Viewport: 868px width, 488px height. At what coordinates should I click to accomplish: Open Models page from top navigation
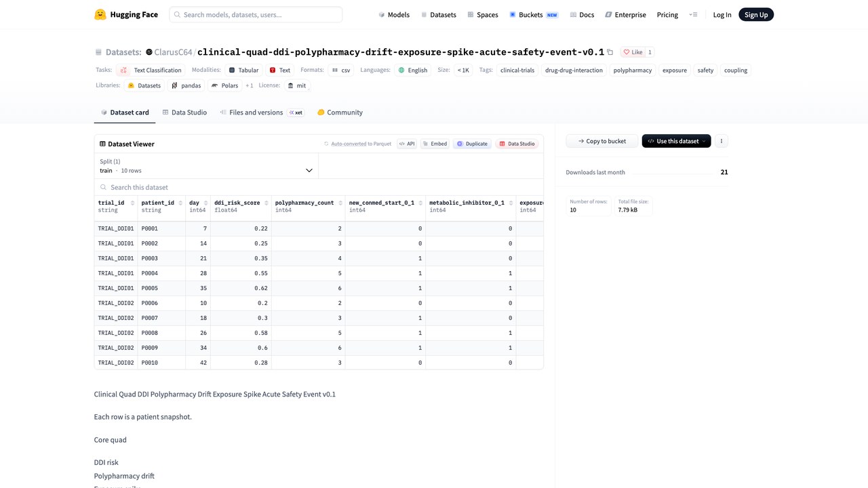click(x=394, y=14)
